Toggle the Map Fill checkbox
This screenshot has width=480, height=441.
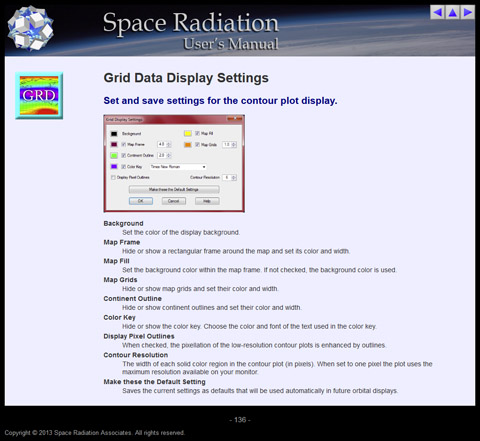point(197,133)
